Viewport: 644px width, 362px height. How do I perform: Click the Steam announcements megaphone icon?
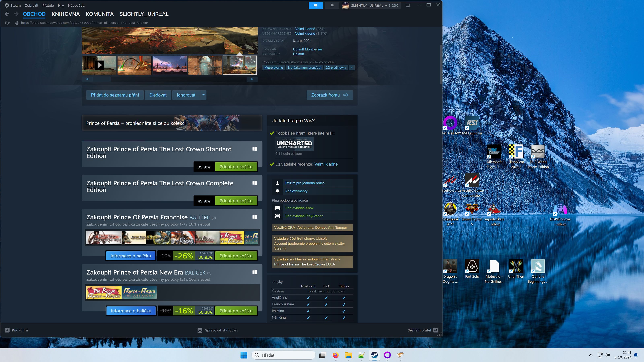point(316,5)
